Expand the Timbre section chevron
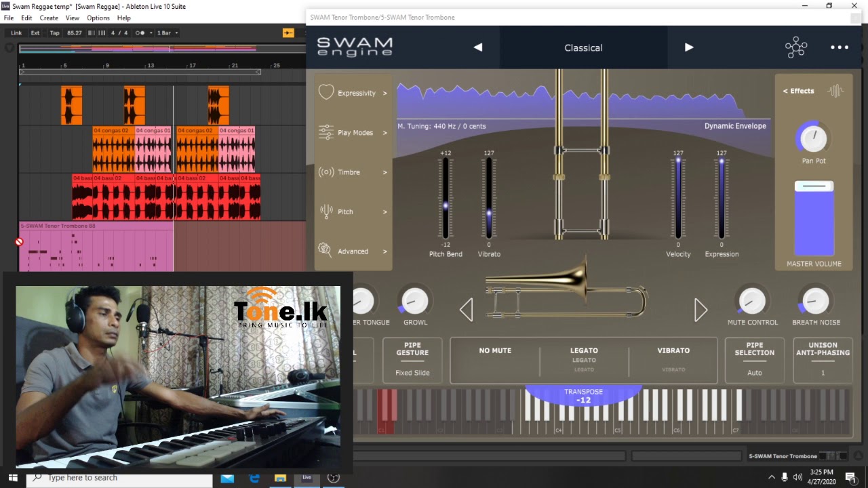The height and width of the screenshot is (488, 868). point(384,172)
